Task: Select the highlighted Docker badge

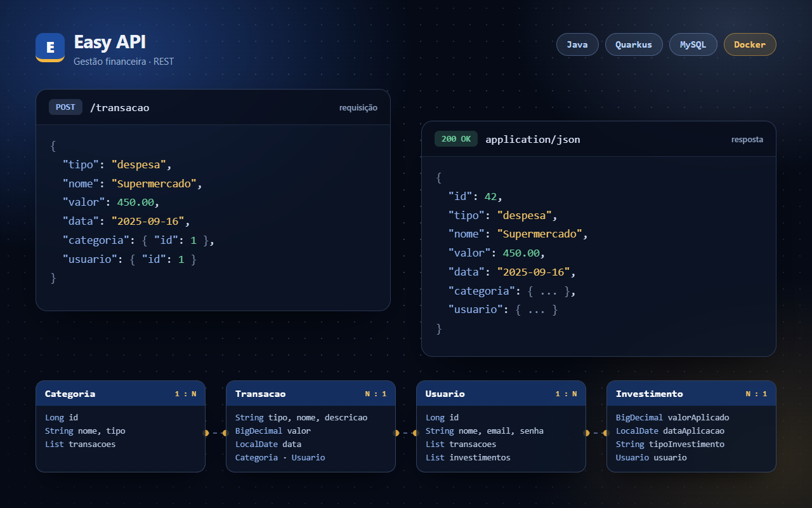Action: [750, 44]
